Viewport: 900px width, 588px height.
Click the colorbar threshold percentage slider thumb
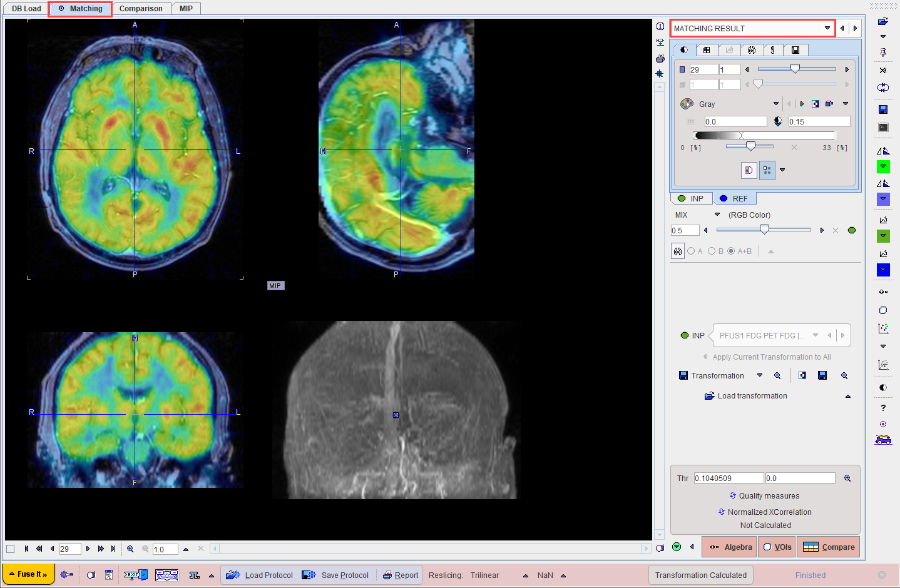pos(750,146)
